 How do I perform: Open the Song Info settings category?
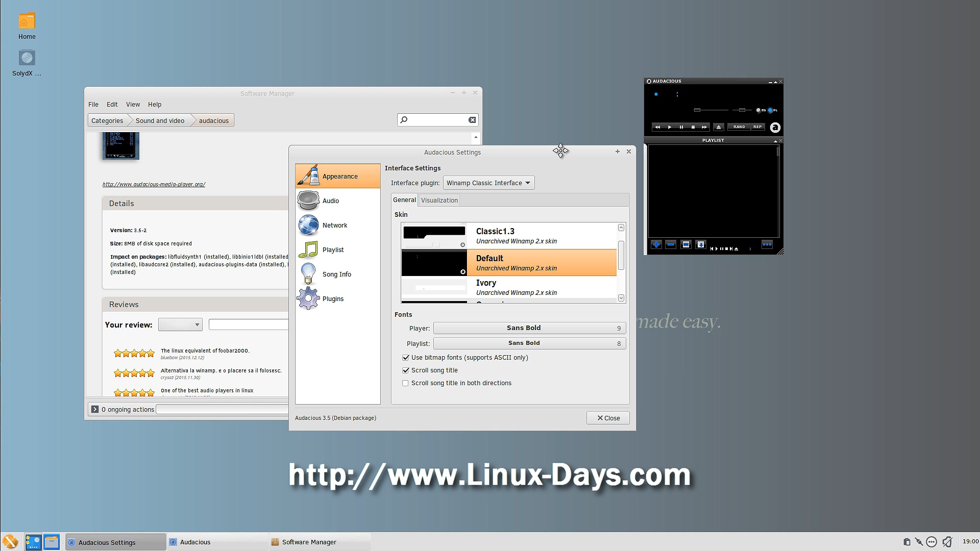click(x=338, y=274)
